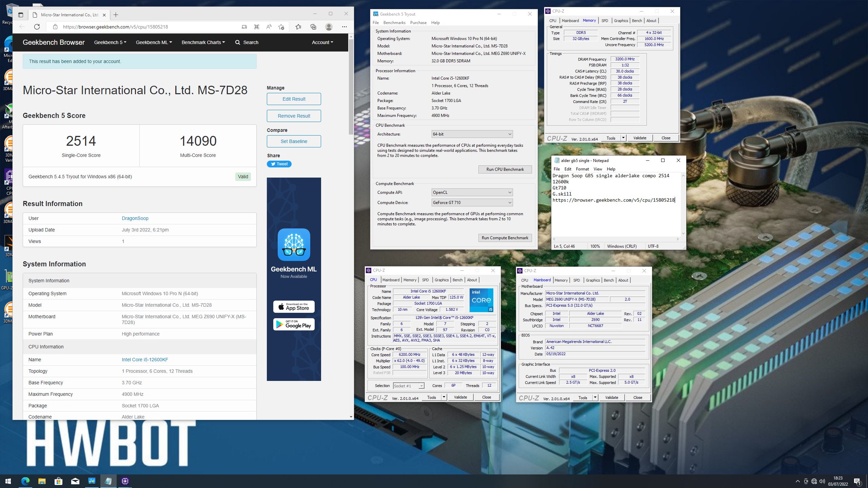Open the Account dropdown menu
868x488 pixels.
pos(322,42)
